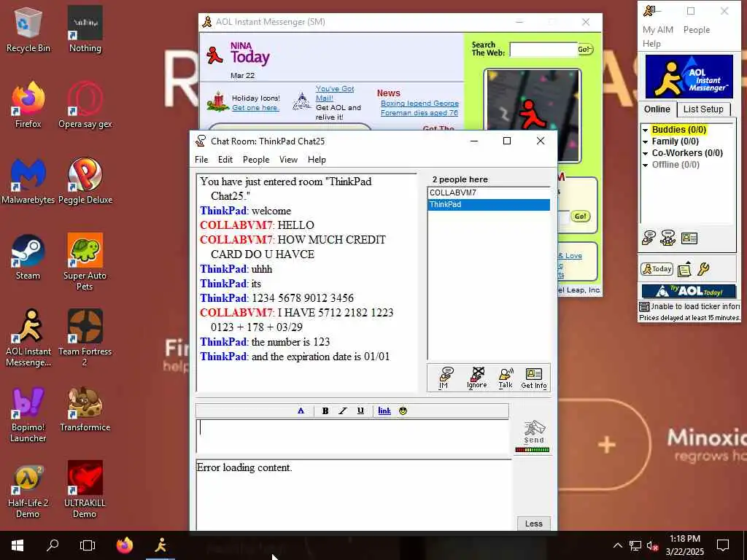Click the AOL Instant Messenger logo banner
The image size is (747, 560).
[689, 76]
